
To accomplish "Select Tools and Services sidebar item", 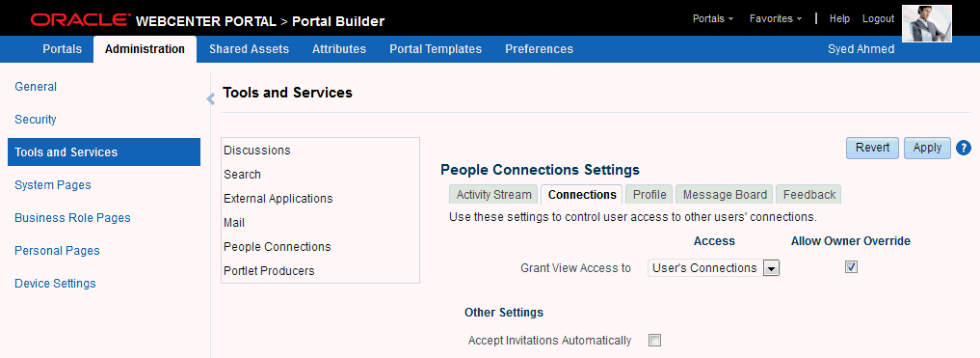I will coord(104,152).
